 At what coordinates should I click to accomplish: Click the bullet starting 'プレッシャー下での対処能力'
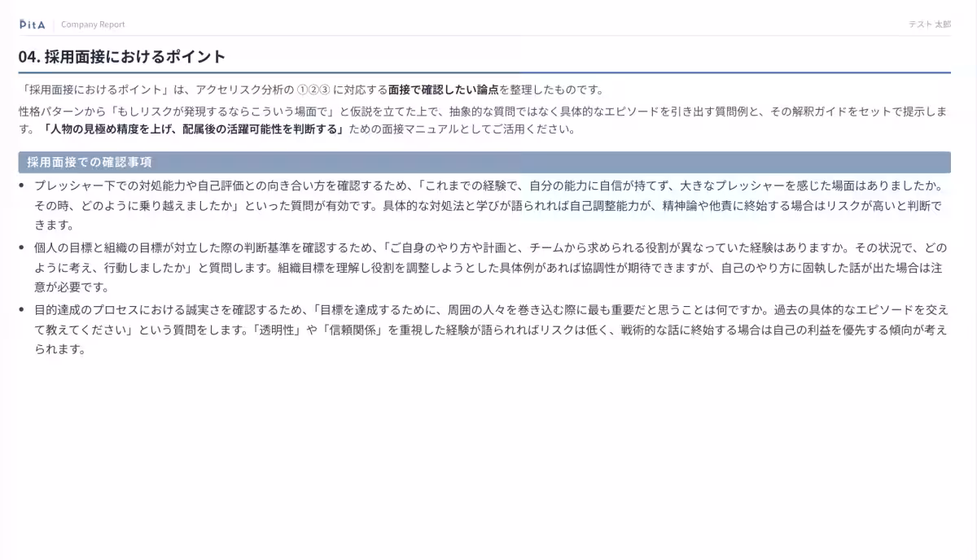(x=491, y=205)
